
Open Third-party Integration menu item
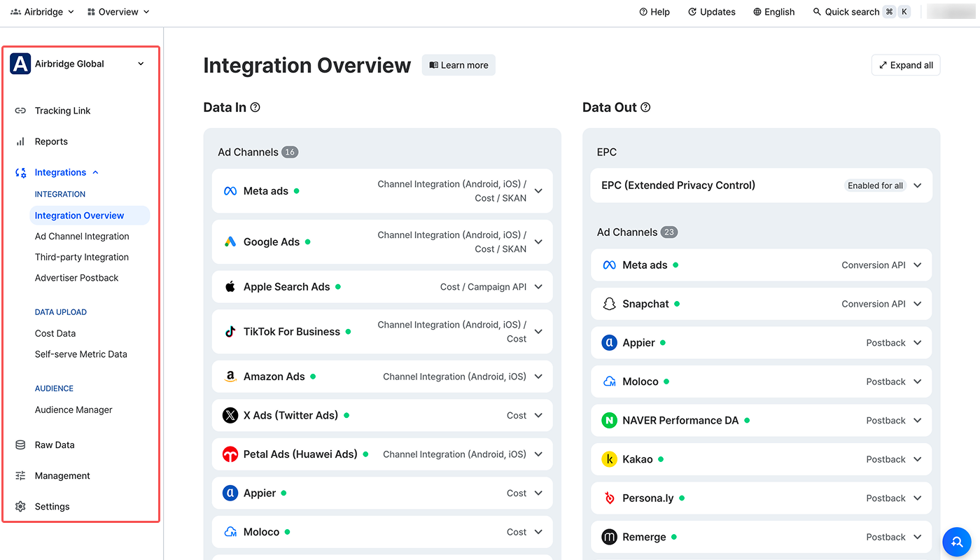(x=82, y=258)
